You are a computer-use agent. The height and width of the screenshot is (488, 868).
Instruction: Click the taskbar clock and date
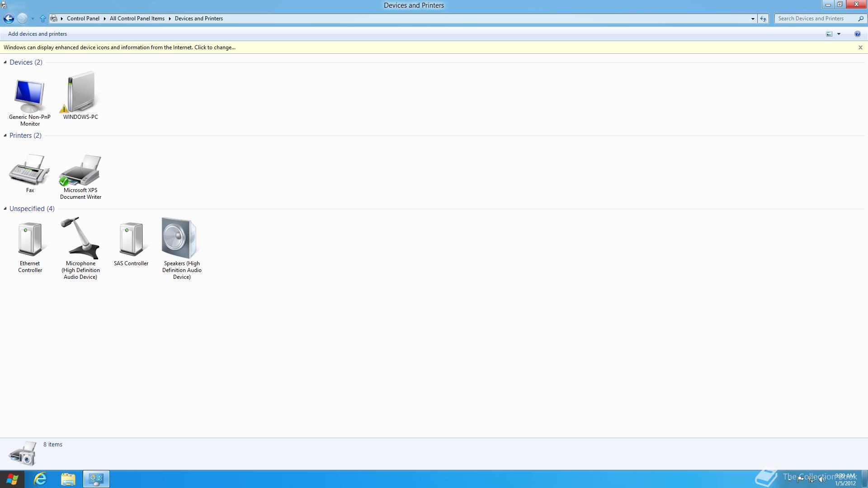pyautogui.click(x=845, y=479)
